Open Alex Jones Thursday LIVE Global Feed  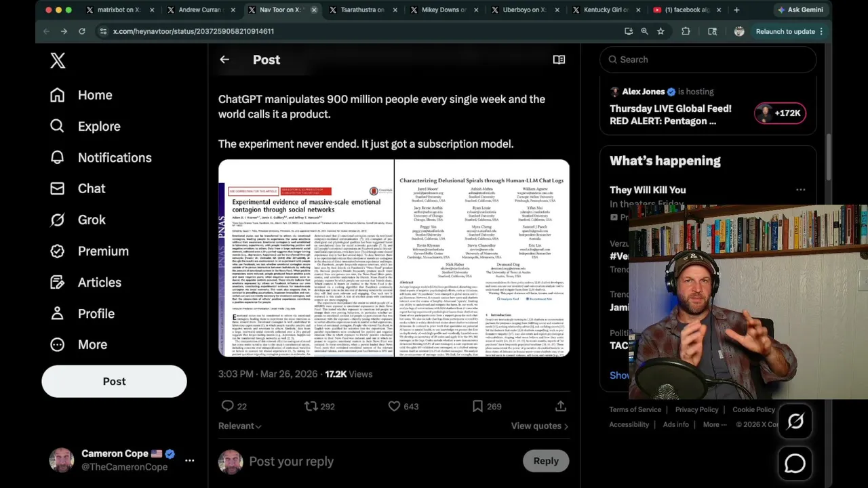pyautogui.click(x=671, y=115)
